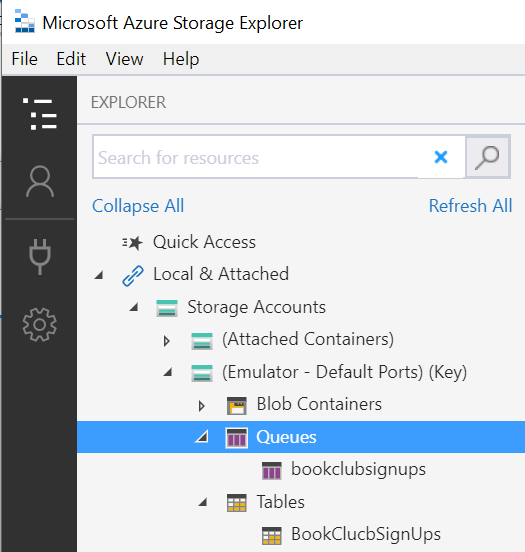Open the View menu

coord(125,59)
